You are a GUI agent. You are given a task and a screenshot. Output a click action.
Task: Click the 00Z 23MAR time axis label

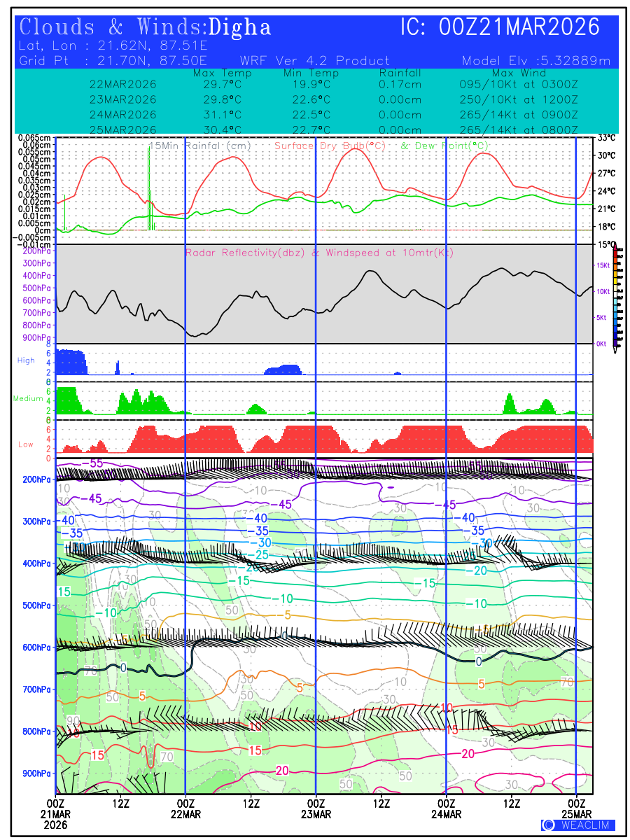(x=316, y=808)
